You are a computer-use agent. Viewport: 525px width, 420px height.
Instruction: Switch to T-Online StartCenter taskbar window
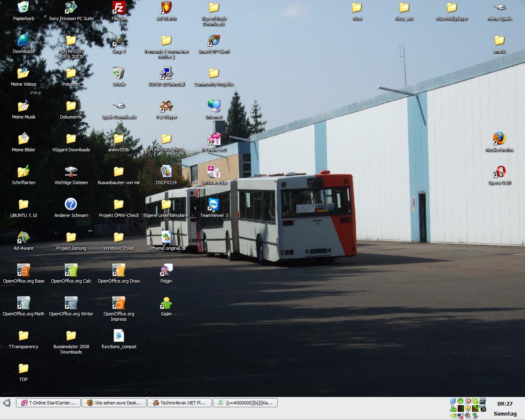point(48,403)
